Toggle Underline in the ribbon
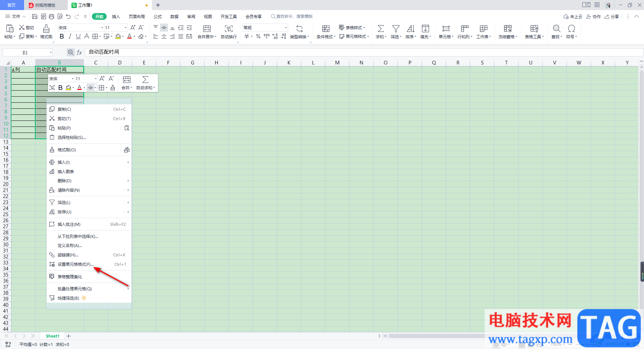644x349 pixels. [78, 36]
